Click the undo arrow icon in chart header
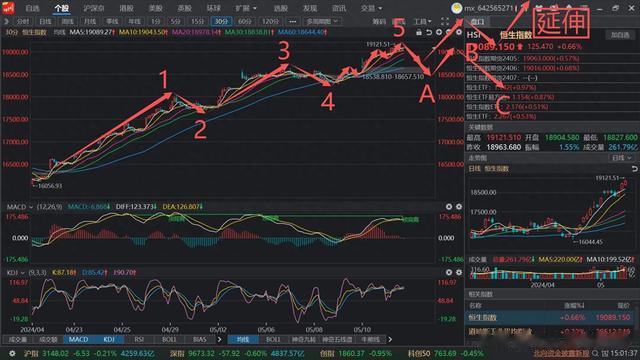 click(x=429, y=32)
